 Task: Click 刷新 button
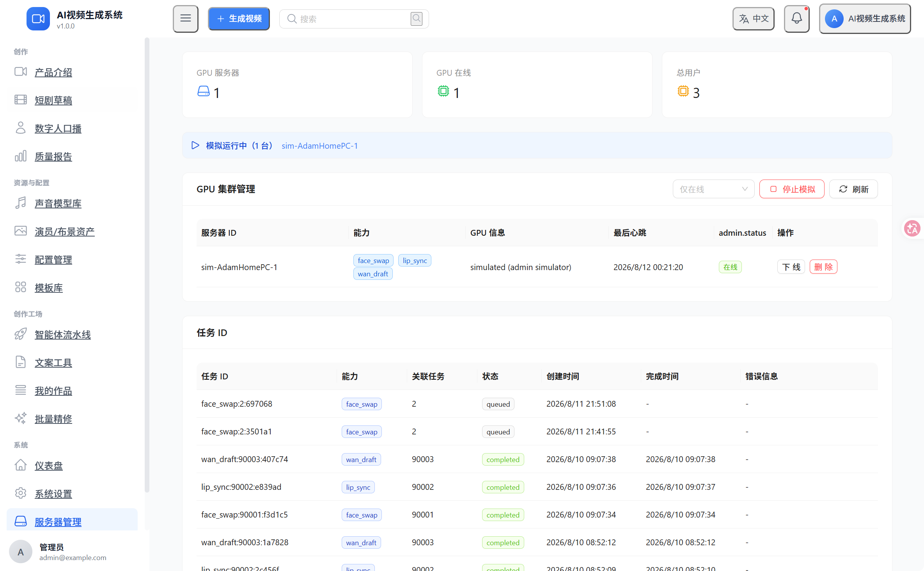[x=854, y=189]
